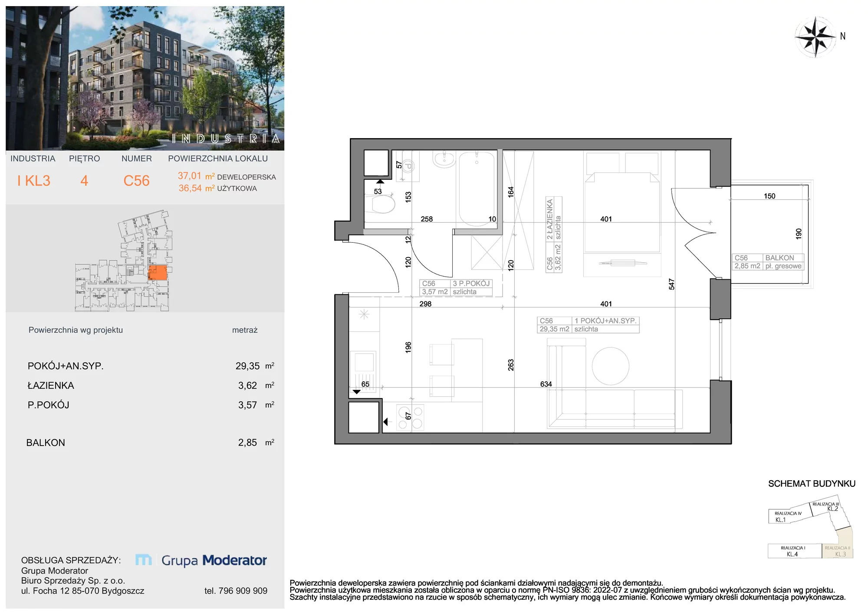The height and width of the screenshot is (614, 868).
Task: Select the 634 room width dimension
Action: pos(546,384)
